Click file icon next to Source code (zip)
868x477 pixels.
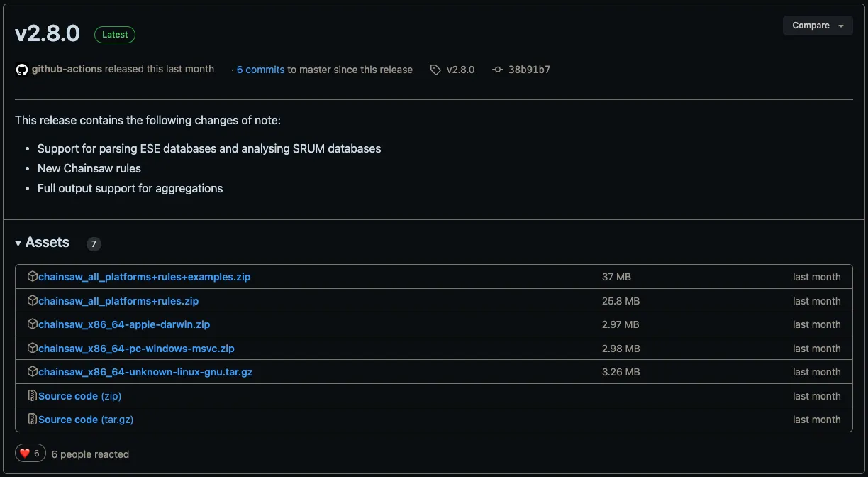(x=32, y=396)
